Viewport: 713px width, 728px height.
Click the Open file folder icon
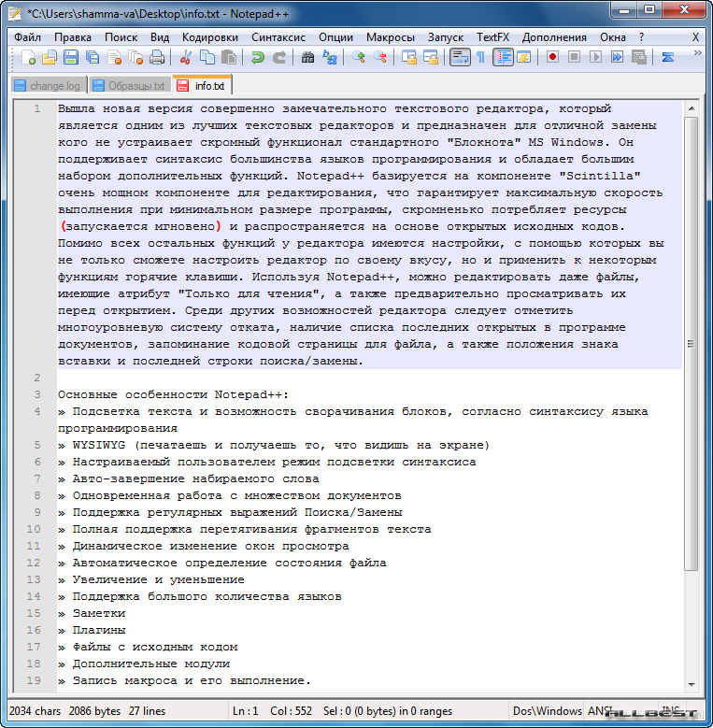click(x=50, y=58)
